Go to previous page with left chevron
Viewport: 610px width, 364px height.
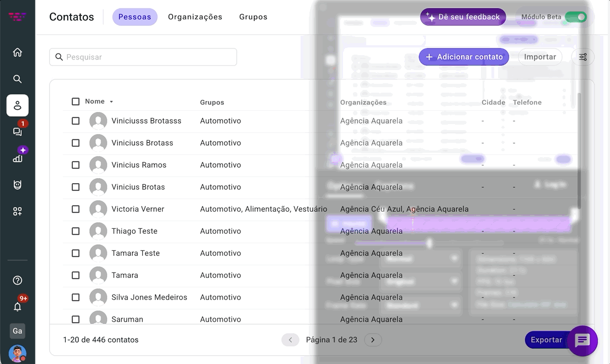290,340
